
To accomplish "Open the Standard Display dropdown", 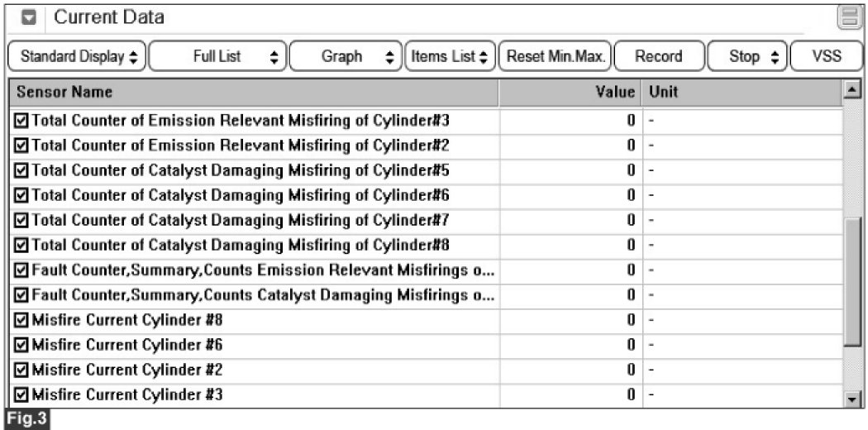I will pyautogui.click(x=77, y=57).
